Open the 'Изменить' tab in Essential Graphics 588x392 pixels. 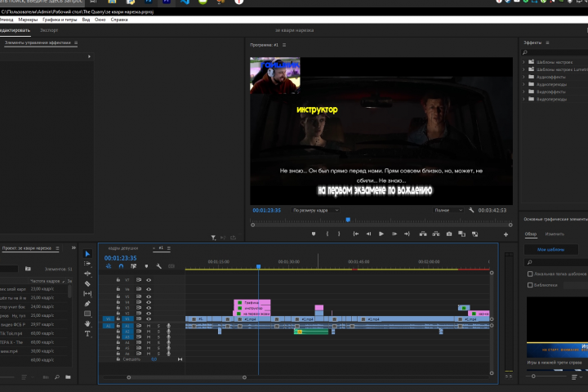[x=555, y=234]
